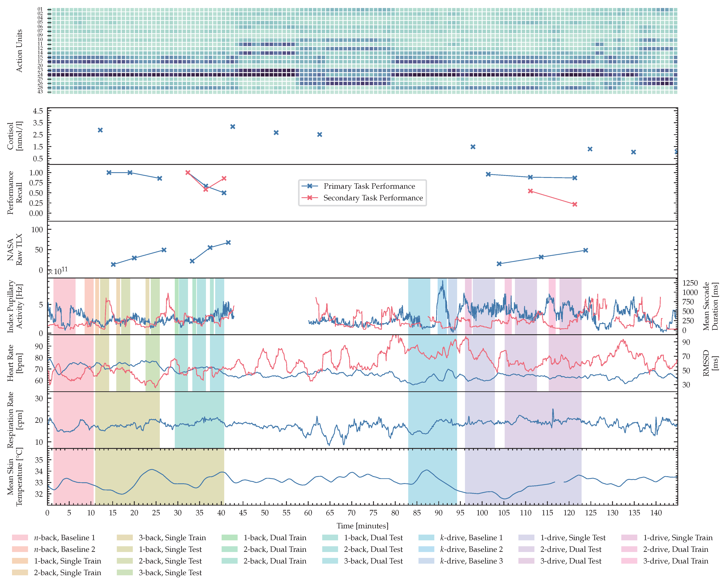
Task: Click the first cortisol marker near minute 12
Action: click(100, 130)
